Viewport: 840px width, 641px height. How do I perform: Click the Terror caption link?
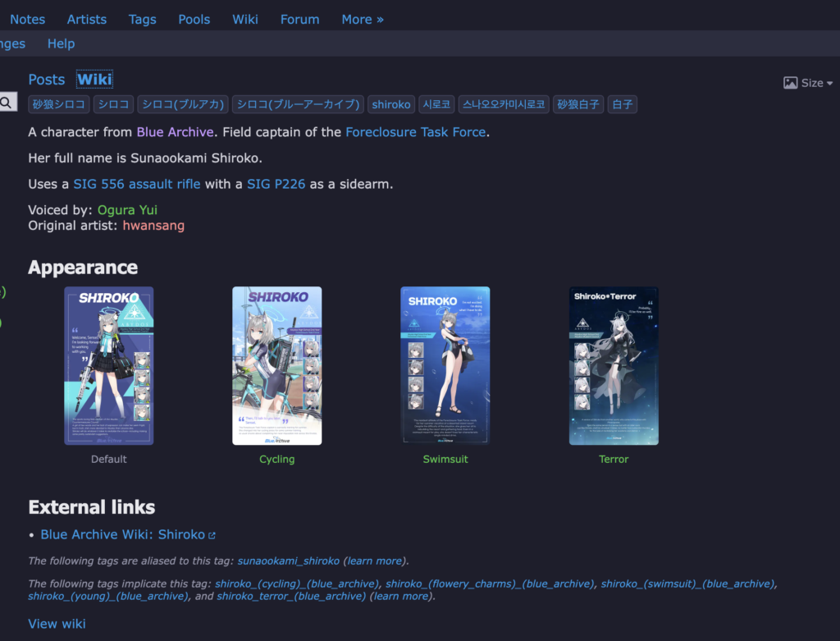click(614, 459)
